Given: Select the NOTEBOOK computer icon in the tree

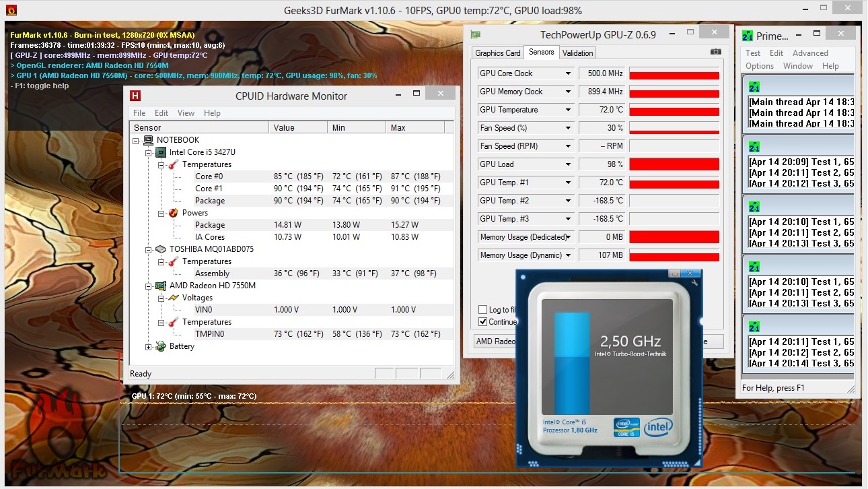Looking at the screenshot, I should [148, 140].
